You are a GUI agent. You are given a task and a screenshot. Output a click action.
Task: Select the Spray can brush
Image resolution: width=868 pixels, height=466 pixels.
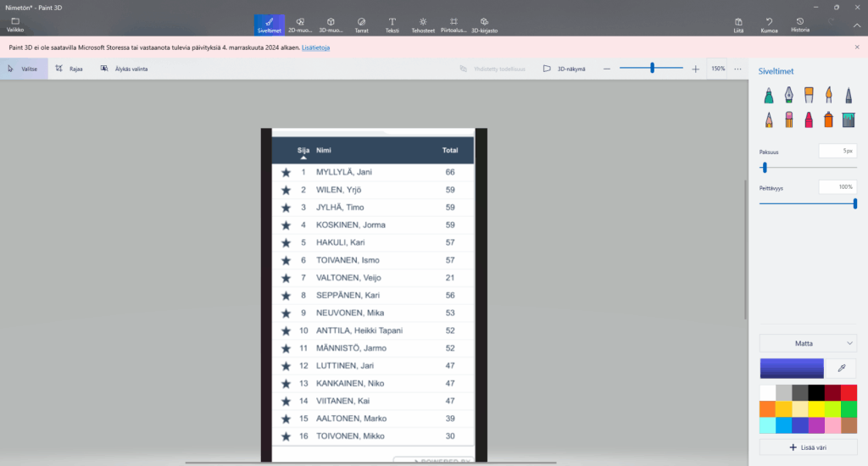pos(829,119)
